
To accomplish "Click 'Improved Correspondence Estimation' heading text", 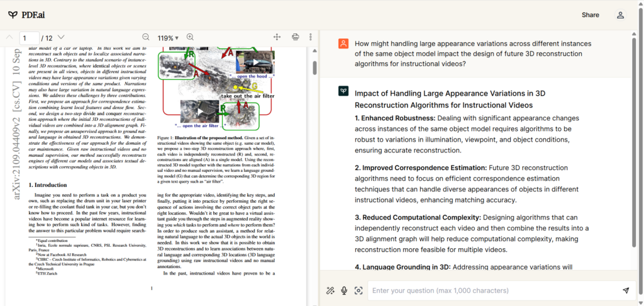I will (421, 168).
